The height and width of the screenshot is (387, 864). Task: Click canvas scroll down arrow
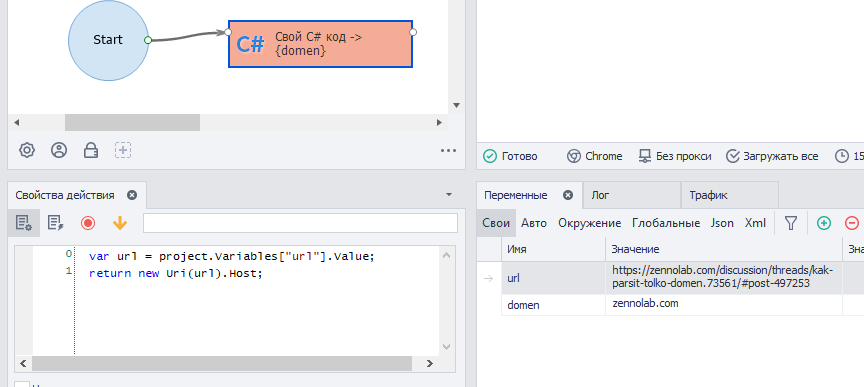click(x=456, y=105)
